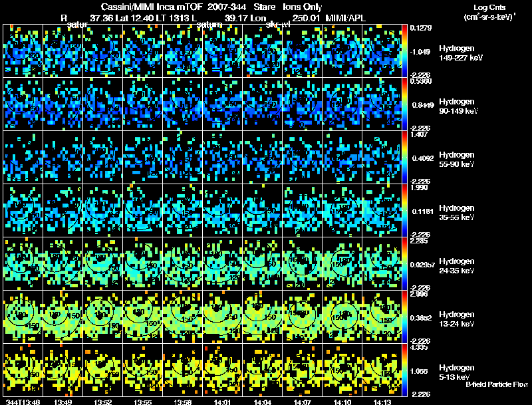Click the B-field Particle Flow caption
Screen dimensions: 532x405
tap(496, 384)
